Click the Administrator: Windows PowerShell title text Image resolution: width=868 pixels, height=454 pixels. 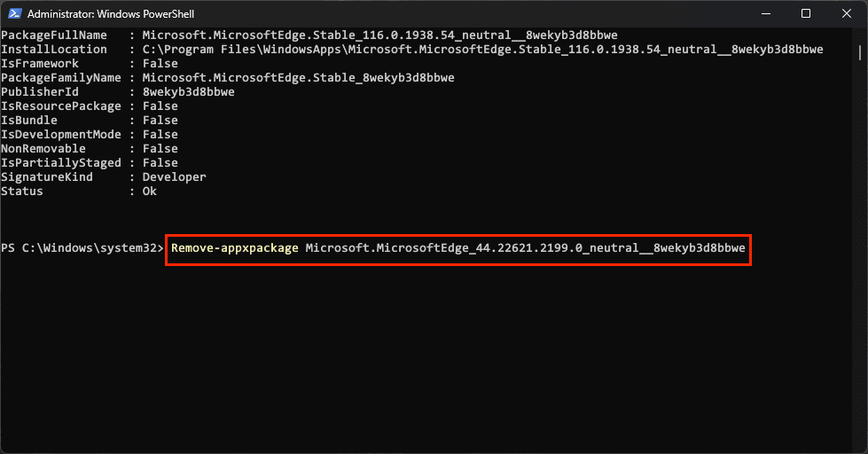pyautogui.click(x=111, y=14)
